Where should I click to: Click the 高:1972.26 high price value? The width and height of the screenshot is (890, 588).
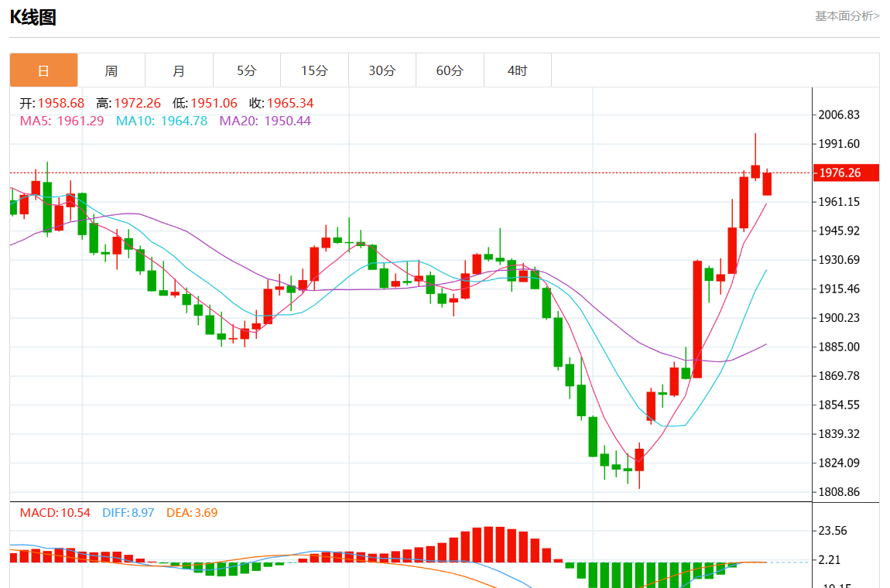(128, 104)
